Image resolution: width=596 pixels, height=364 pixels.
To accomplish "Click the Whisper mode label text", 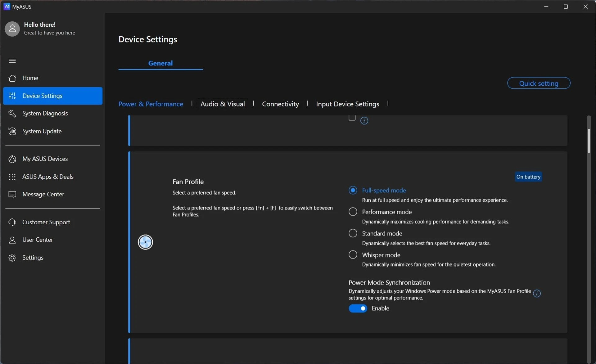I will pos(381,255).
